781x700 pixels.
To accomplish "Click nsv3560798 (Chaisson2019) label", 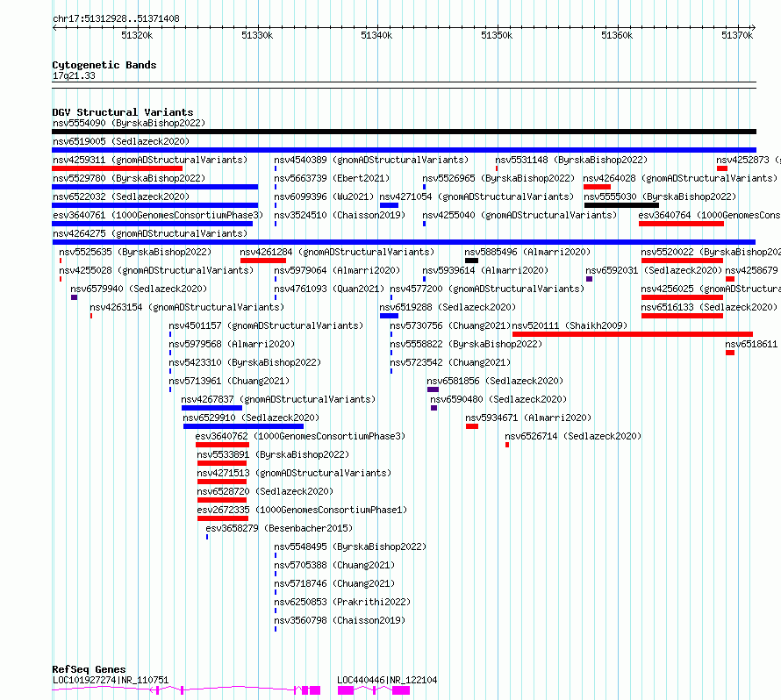I will (340, 620).
